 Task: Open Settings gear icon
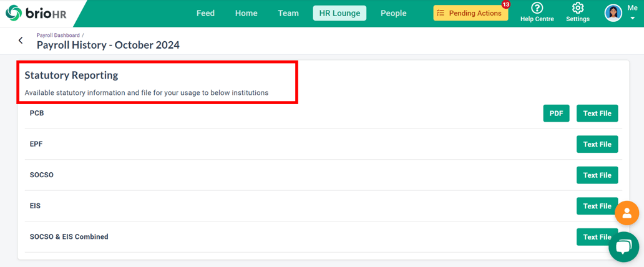pos(577,8)
